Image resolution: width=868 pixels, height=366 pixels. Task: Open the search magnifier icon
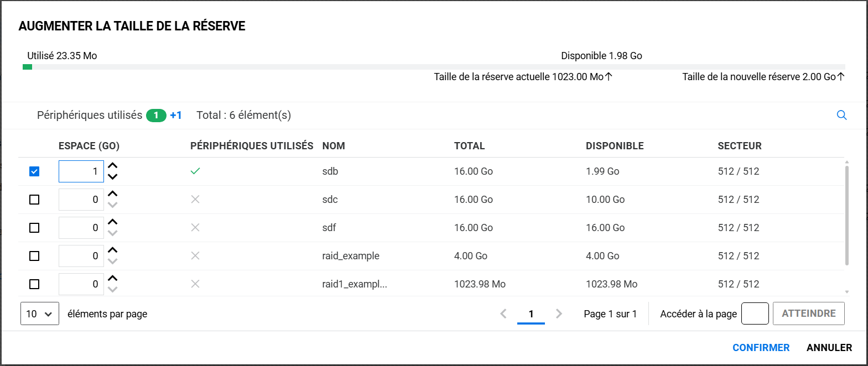(841, 115)
